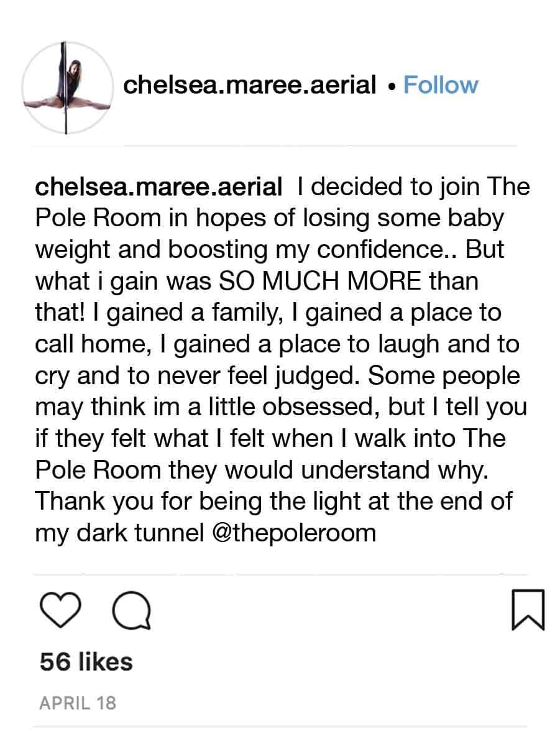560x749 pixels.
Task: Open the pole dancer profile picture
Action: point(67,88)
